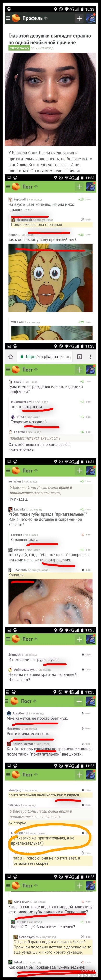Tap the plus icon in Профиль header

(x=79, y=18)
